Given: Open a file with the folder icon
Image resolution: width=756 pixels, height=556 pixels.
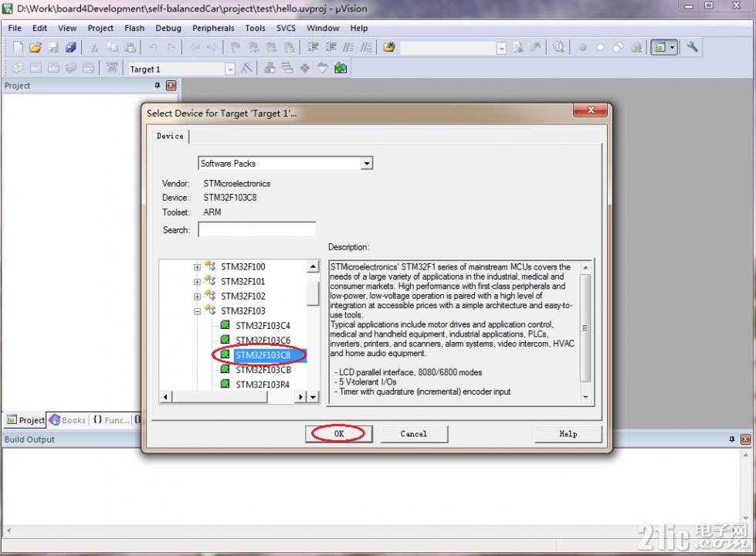Looking at the screenshot, I should coord(36,47).
